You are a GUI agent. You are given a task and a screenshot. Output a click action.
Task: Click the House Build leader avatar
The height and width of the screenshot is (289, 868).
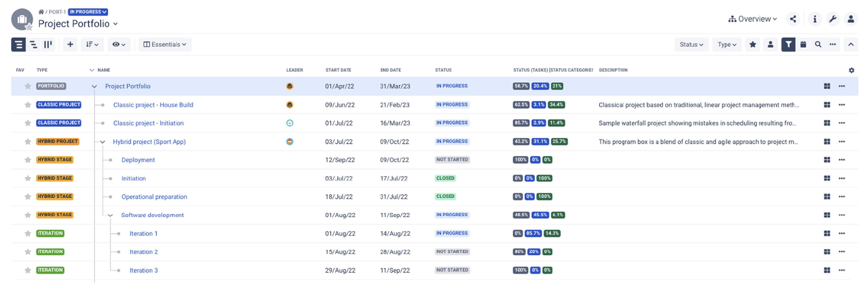[289, 105]
